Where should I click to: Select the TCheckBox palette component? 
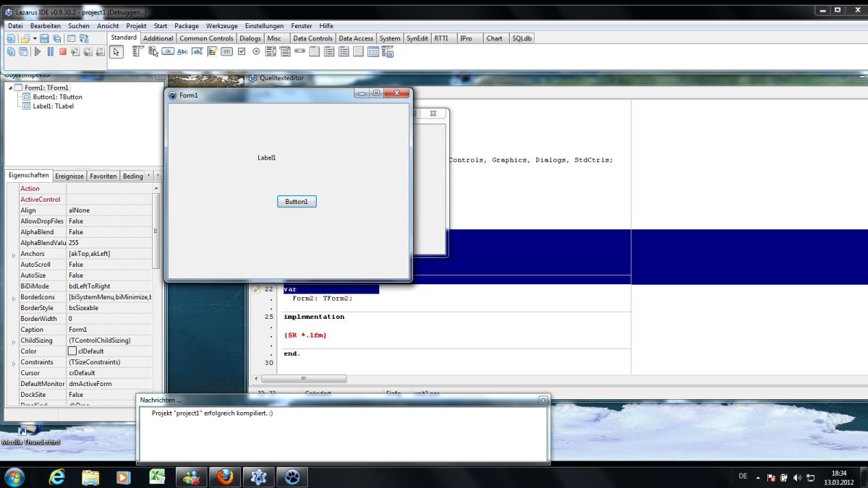point(242,51)
